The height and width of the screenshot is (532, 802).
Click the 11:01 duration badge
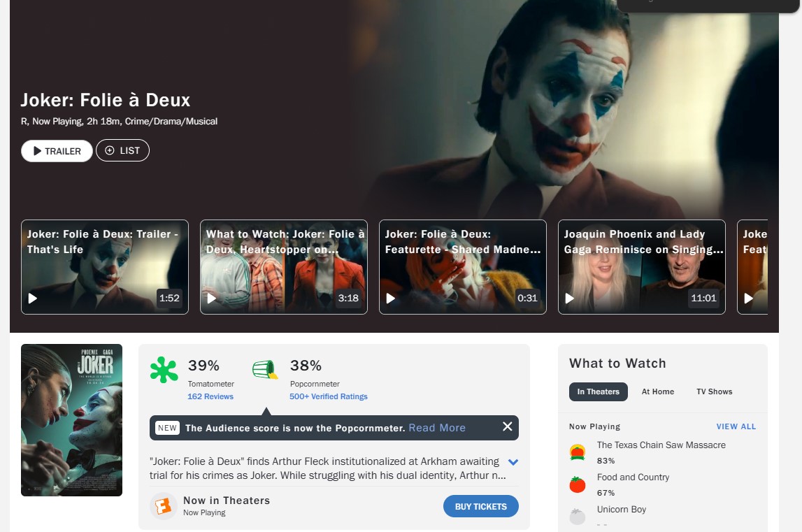pos(704,298)
